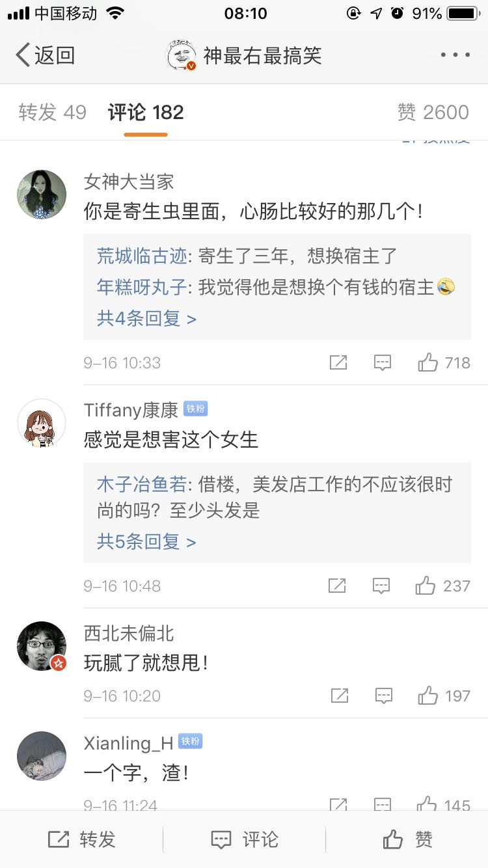
Task: Tap the bottom 评论 button
Action: (x=245, y=839)
